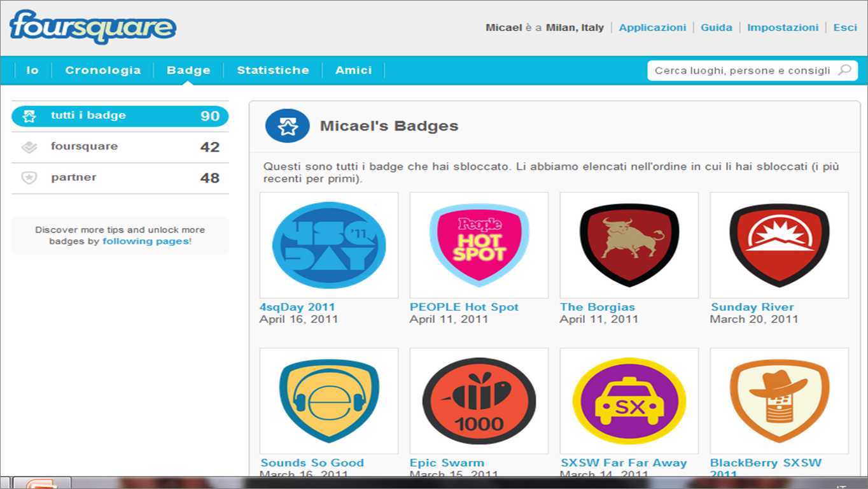Select tutti i badge filter
868x489 pixels.
[120, 116]
